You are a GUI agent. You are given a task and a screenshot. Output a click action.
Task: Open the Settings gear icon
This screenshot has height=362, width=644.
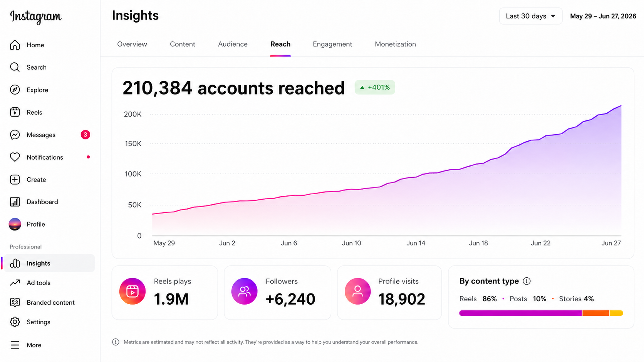tap(15, 322)
